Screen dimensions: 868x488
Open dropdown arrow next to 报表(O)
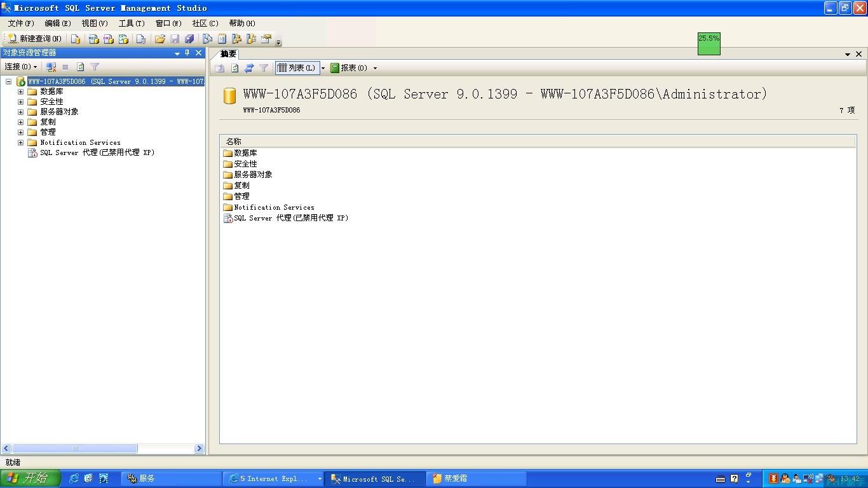[x=375, y=68]
